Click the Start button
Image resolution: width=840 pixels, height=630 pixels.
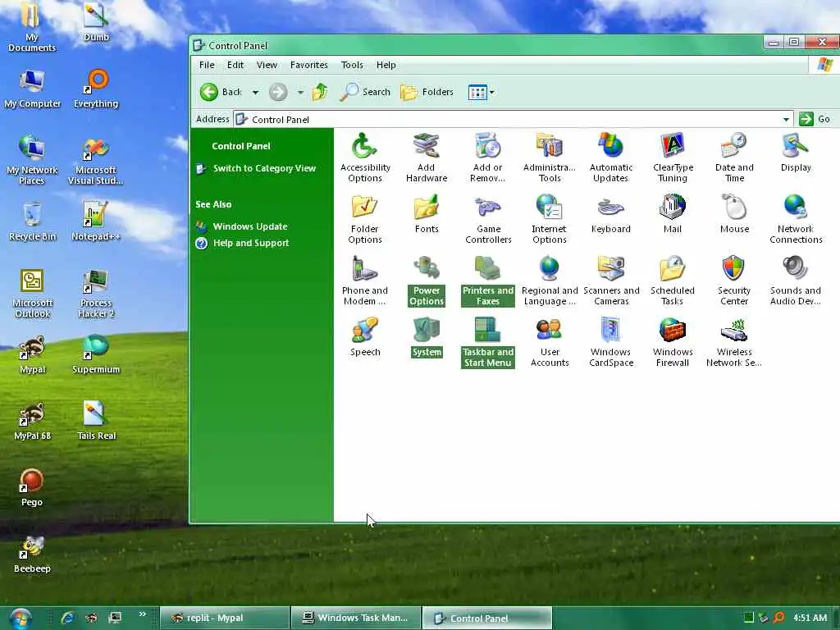[20, 619]
